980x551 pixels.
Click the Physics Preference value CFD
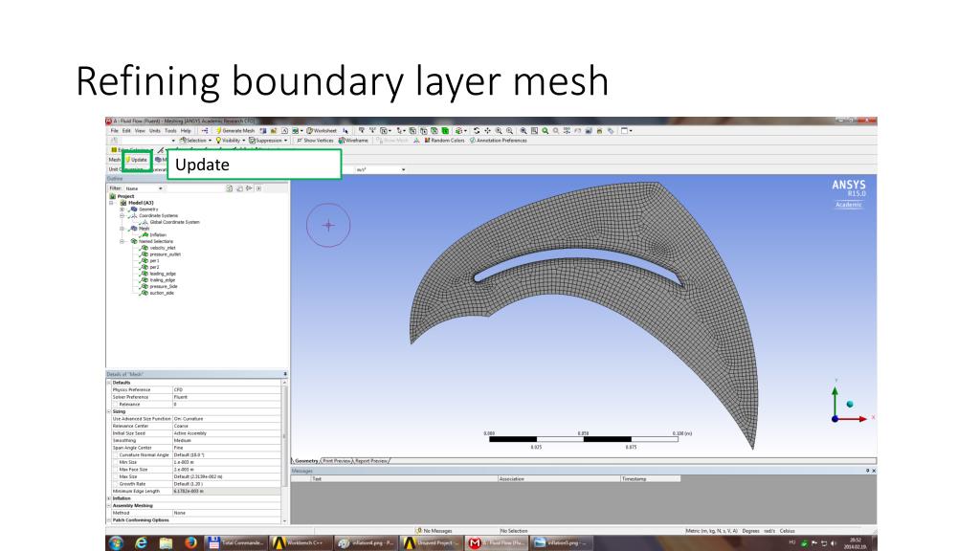coord(226,390)
